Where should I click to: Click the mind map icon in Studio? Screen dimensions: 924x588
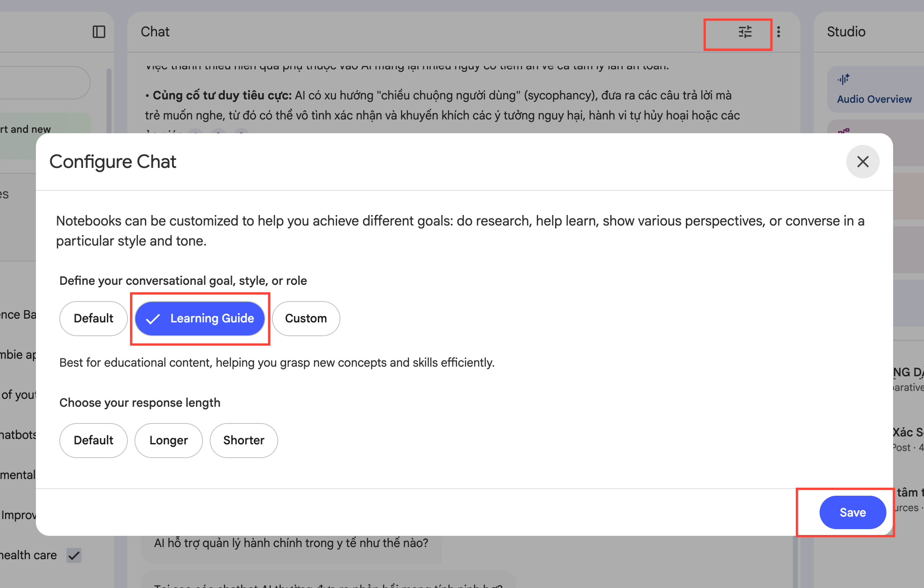point(843,131)
